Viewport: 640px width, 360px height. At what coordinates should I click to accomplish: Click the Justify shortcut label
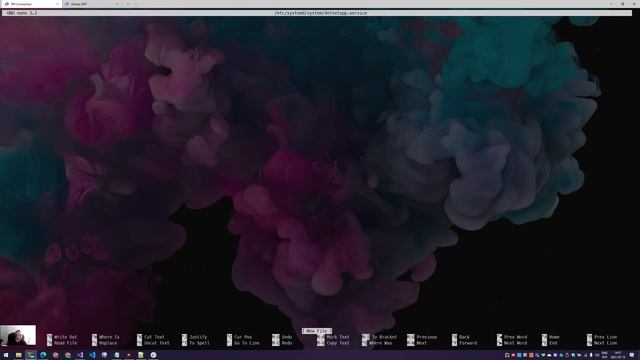(x=198, y=337)
